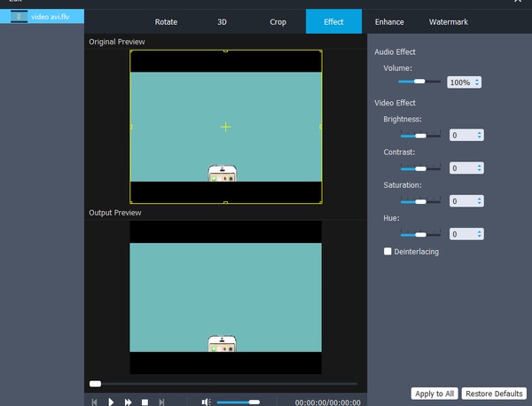Viewport: 532px width, 406px height.
Task: Click the Saturation value stepper arrows
Action: tap(479, 201)
